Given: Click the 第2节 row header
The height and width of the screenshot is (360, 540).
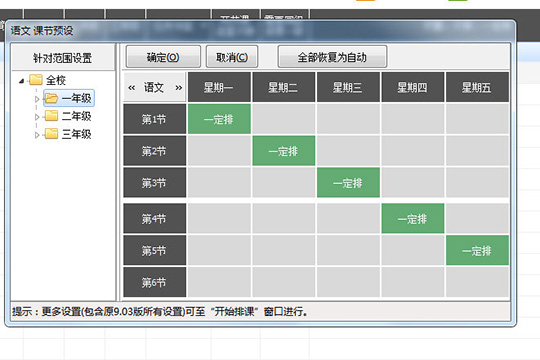Looking at the screenshot, I should coord(155,151).
